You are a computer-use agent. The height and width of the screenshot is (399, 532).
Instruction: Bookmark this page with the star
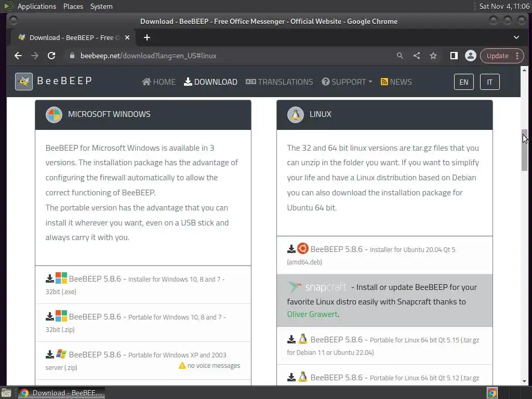click(x=433, y=56)
